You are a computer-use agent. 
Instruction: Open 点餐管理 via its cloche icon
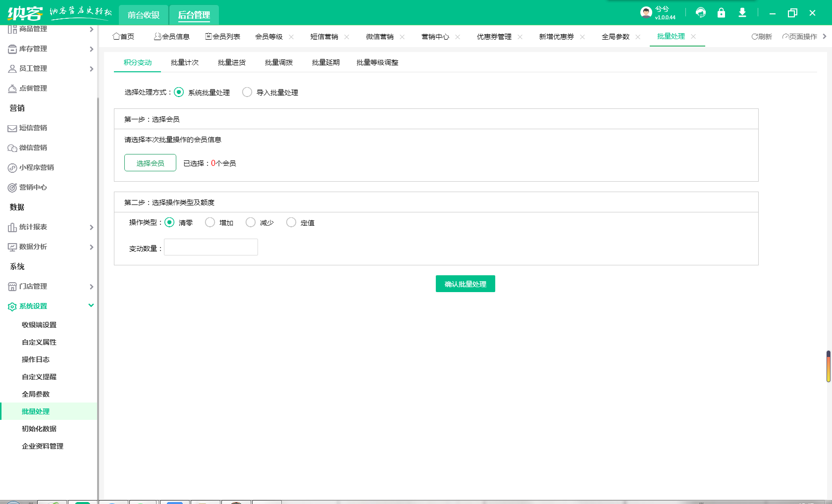(12, 88)
